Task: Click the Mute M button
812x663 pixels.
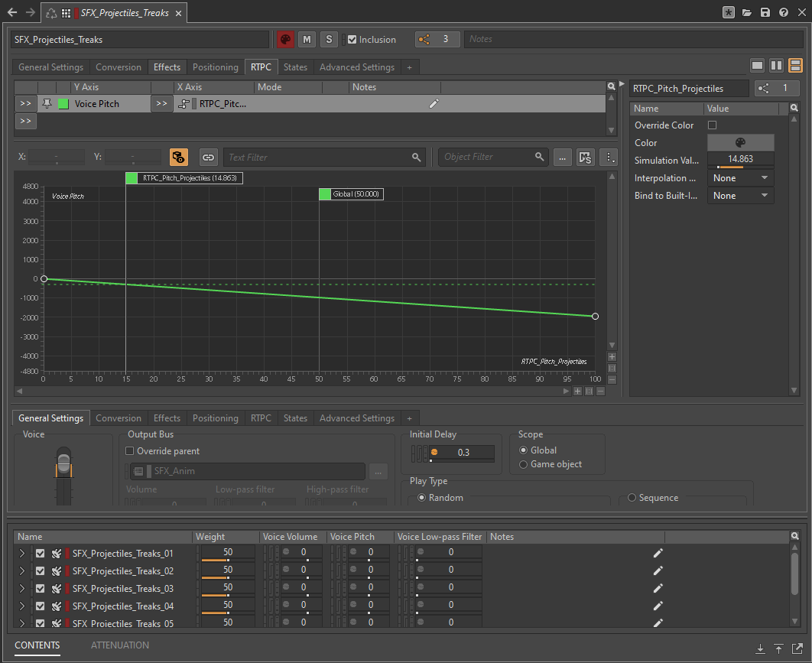Action: (307, 39)
